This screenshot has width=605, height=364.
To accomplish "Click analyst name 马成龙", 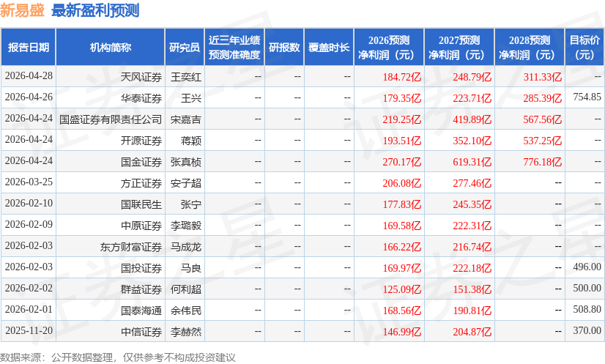I will [186, 247].
